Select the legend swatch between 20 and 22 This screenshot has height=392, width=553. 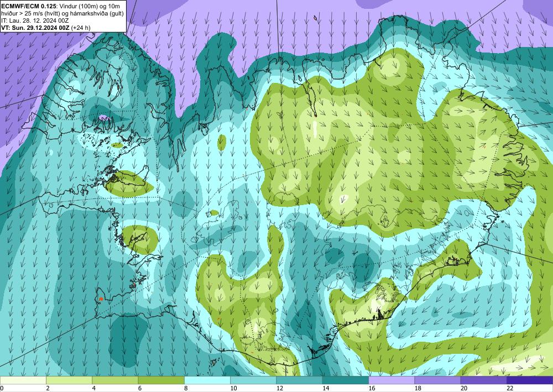point(483,380)
